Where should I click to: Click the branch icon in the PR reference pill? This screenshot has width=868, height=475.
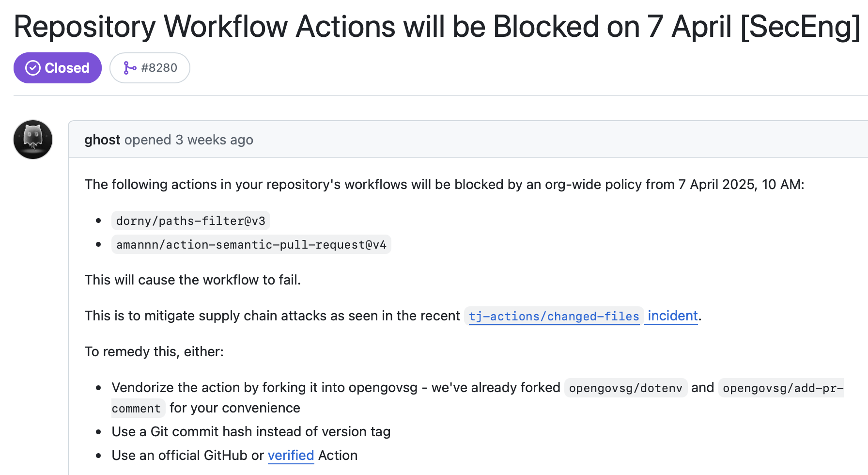click(x=130, y=68)
